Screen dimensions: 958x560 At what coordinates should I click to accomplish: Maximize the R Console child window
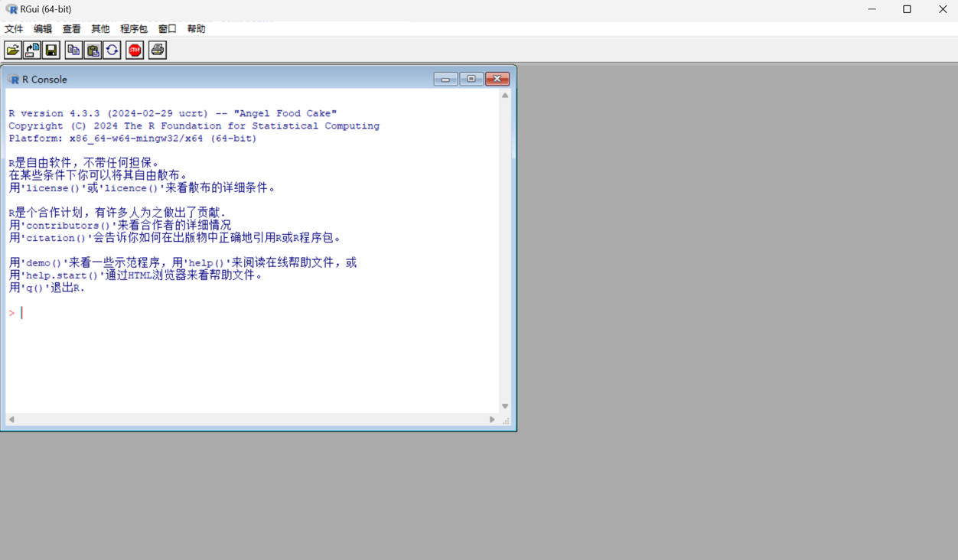click(471, 79)
